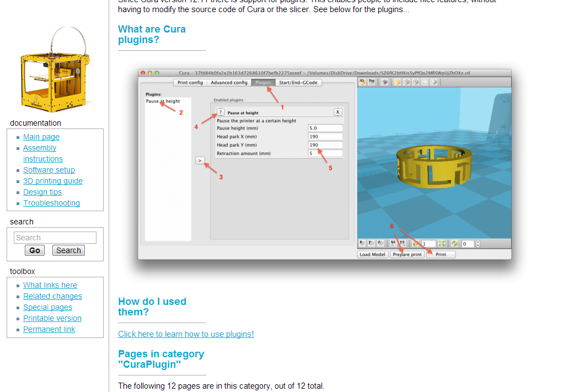Open the Related changes link

coord(52,296)
